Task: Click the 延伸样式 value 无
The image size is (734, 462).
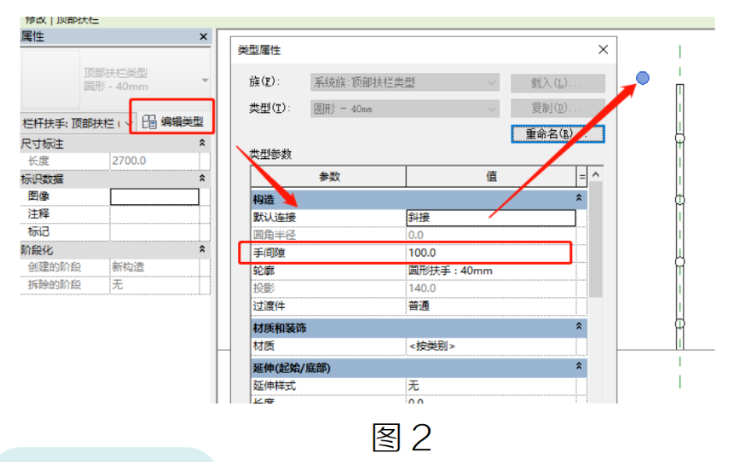Action: (491, 386)
